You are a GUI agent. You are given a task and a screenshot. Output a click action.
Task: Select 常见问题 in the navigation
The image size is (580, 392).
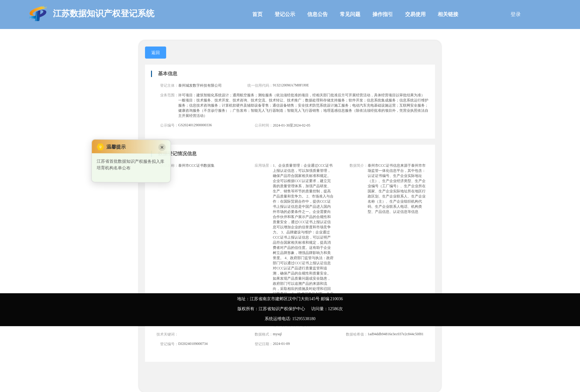[x=350, y=14]
